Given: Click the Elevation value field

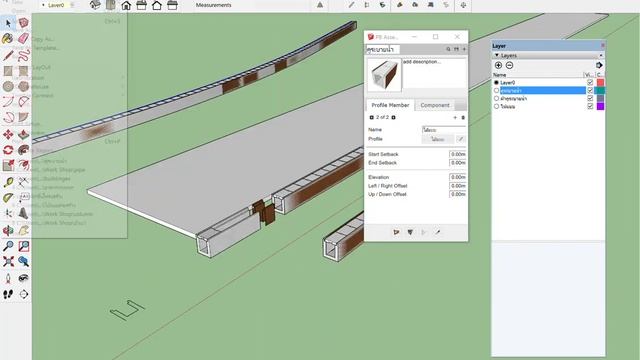Looking at the screenshot, I should pos(458,177).
